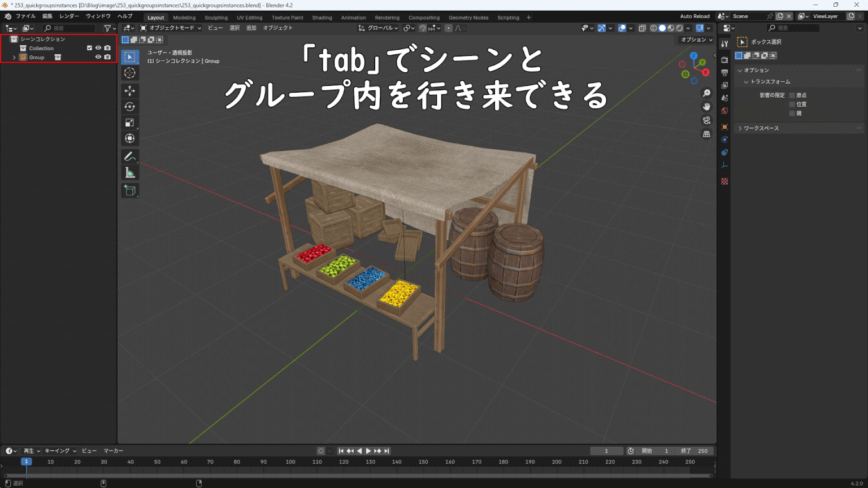
Task: Click the Auto Reload button in the header
Action: (695, 16)
